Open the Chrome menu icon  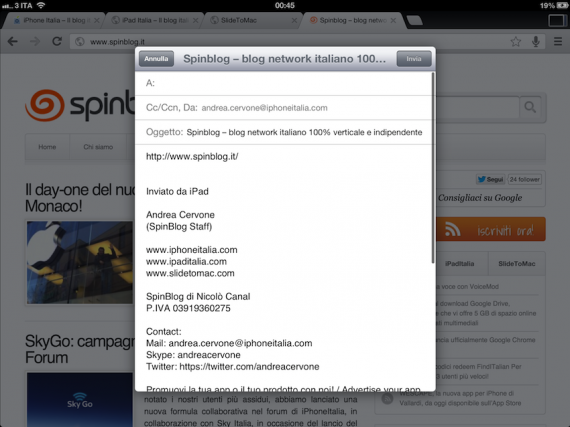pyautogui.click(x=558, y=42)
